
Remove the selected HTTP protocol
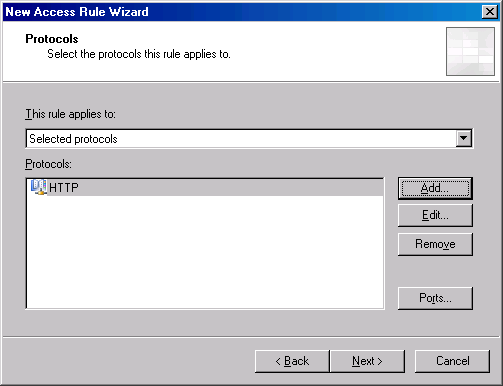pos(435,244)
